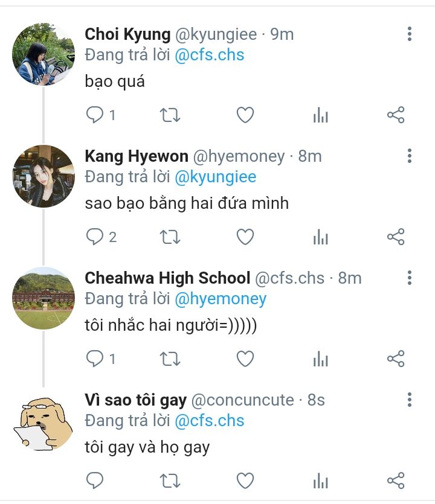Image resolution: width=435 pixels, height=504 pixels.
Task: View analytics for Cheahwa High School tweet
Action: [320, 359]
